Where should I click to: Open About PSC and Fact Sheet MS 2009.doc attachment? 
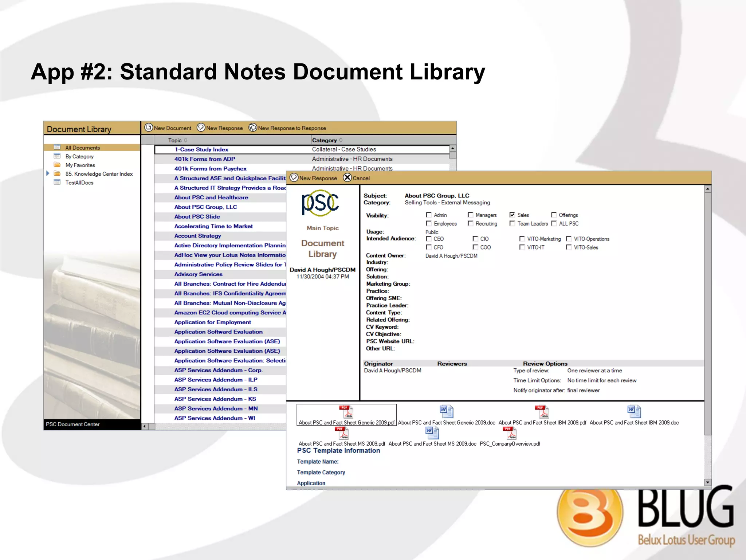pos(432,436)
